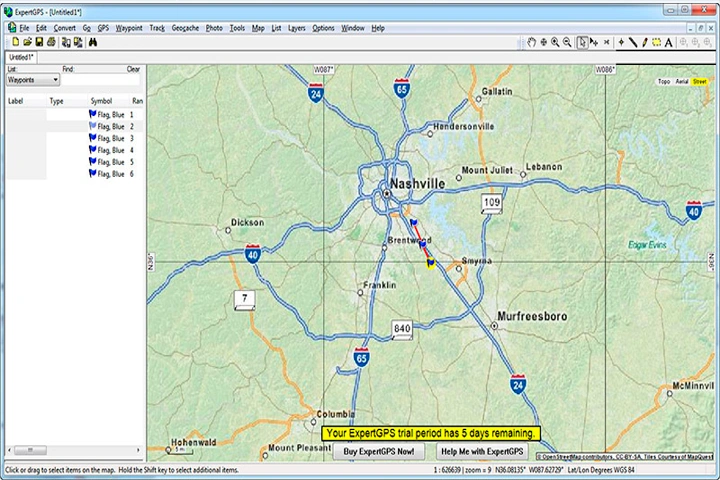The height and width of the screenshot is (480, 720).
Task: Switch map view to Aerial
Action: tap(682, 81)
